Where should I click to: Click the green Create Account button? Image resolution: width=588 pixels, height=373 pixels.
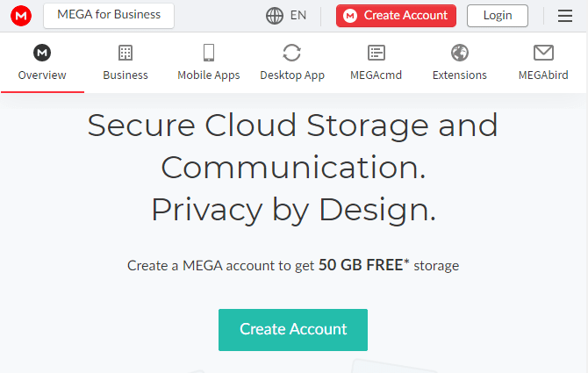click(x=293, y=330)
